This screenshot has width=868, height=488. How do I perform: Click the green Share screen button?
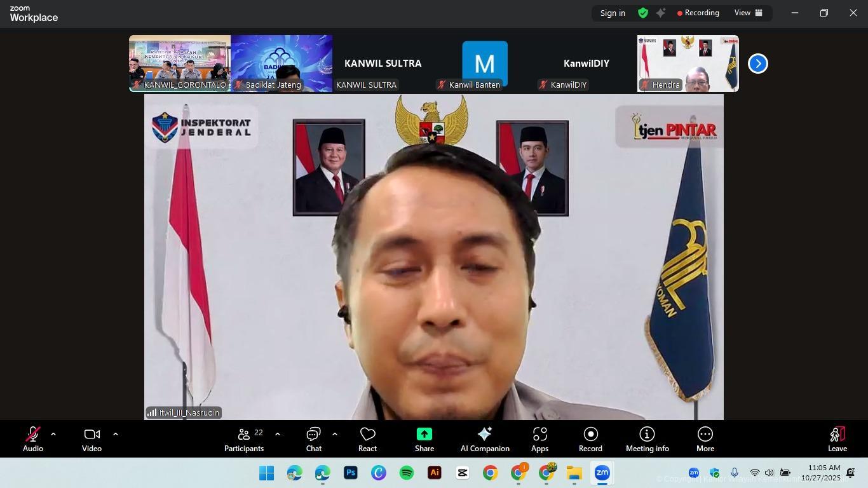pyautogui.click(x=424, y=439)
